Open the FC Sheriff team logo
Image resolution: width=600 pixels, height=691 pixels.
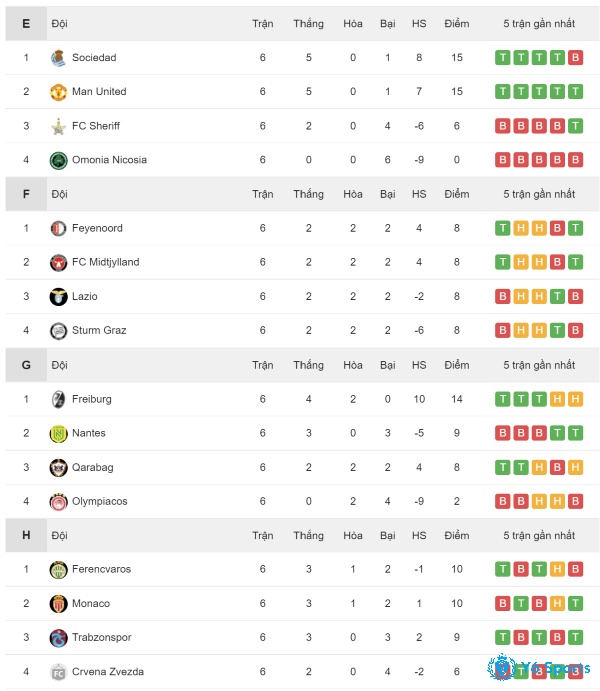click(x=58, y=126)
